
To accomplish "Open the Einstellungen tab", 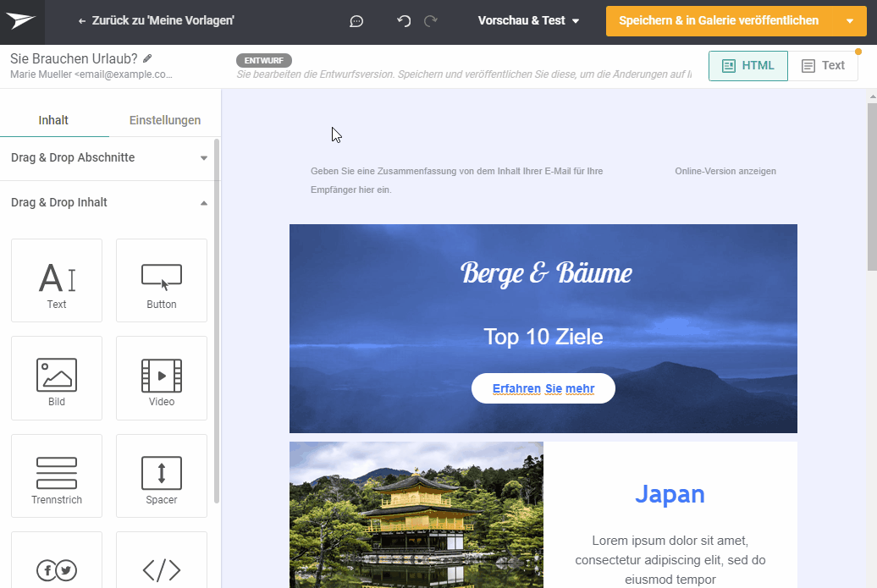I will pyautogui.click(x=165, y=120).
